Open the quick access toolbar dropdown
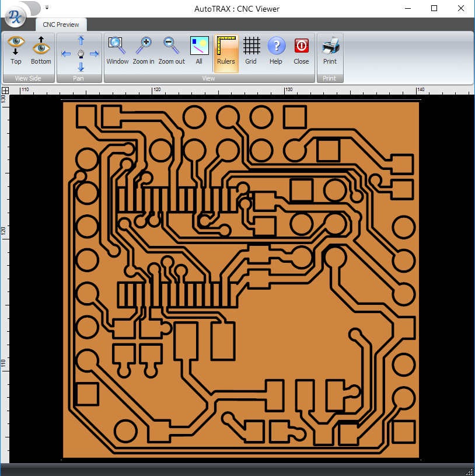This screenshot has height=476, width=475. pyautogui.click(x=47, y=8)
